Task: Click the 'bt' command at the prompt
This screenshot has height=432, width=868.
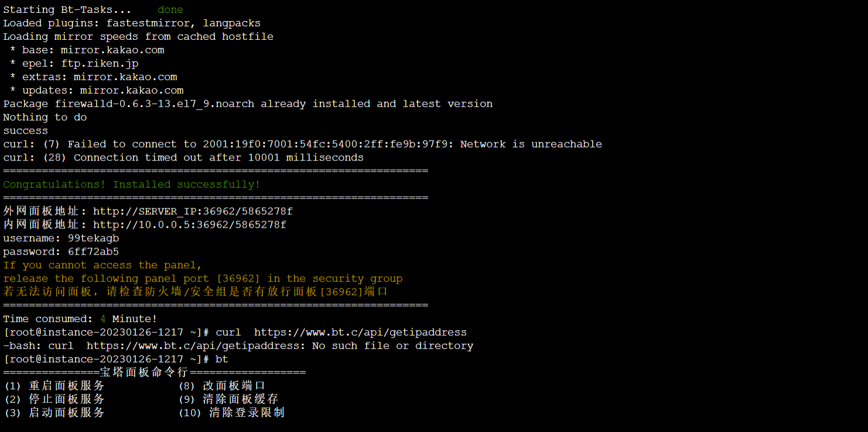Action: [222, 359]
